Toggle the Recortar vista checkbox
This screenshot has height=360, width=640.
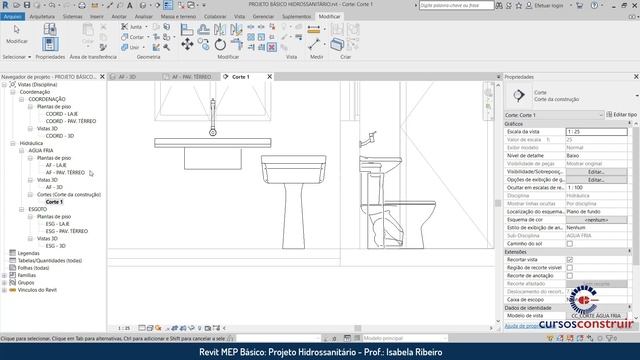coord(570,260)
